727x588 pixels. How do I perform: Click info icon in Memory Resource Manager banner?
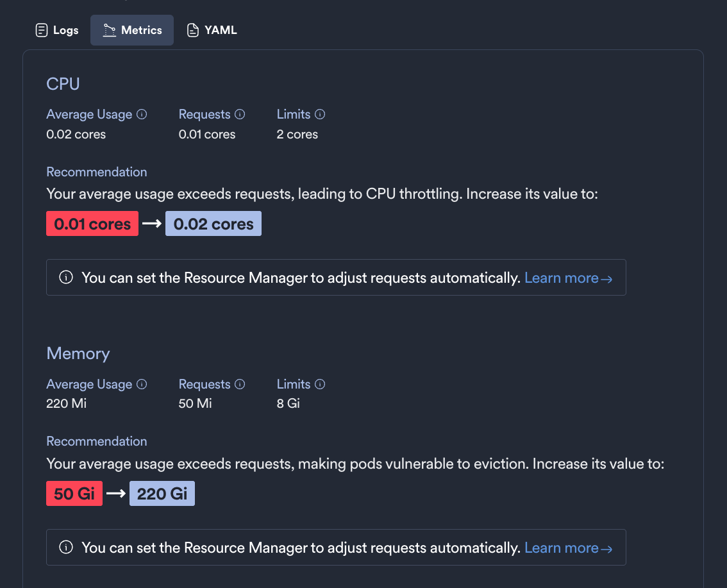coord(67,547)
